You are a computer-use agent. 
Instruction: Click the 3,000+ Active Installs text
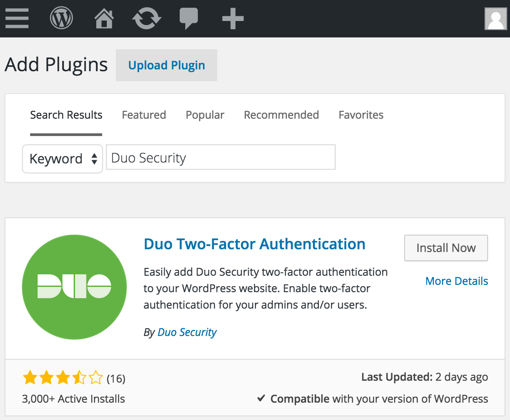[x=73, y=399]
